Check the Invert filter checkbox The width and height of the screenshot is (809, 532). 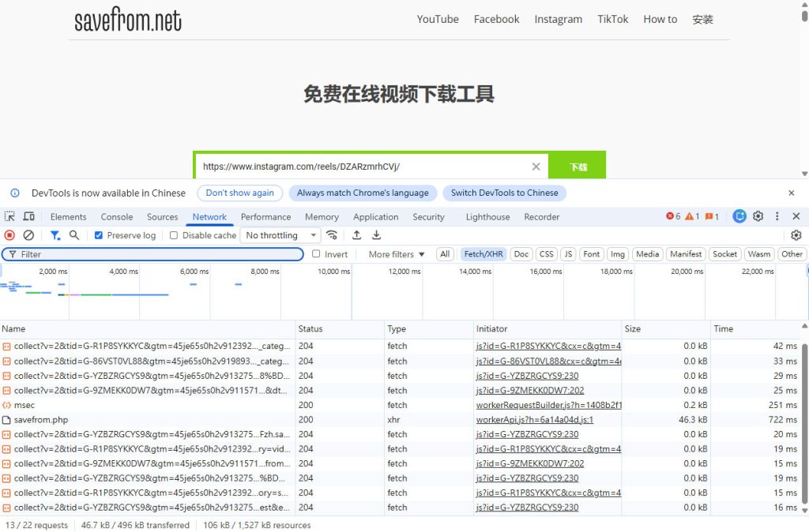click(x=316, y=254)
